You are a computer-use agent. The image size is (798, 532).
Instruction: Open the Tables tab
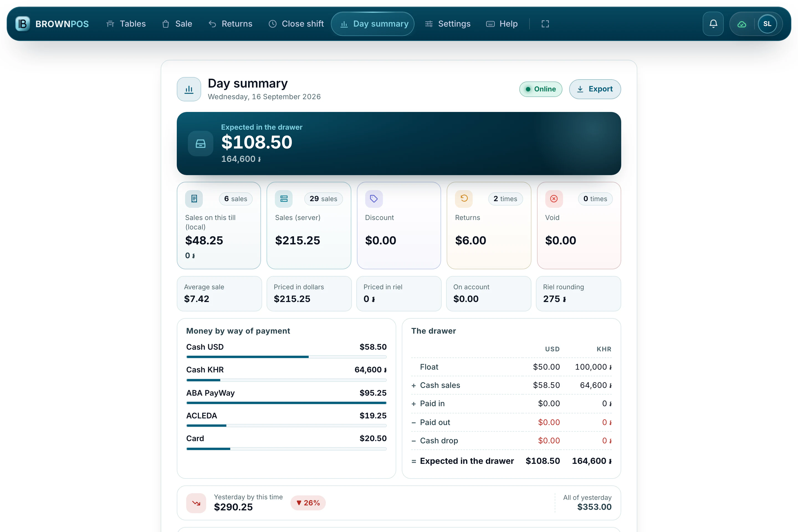tap(126, 24)
